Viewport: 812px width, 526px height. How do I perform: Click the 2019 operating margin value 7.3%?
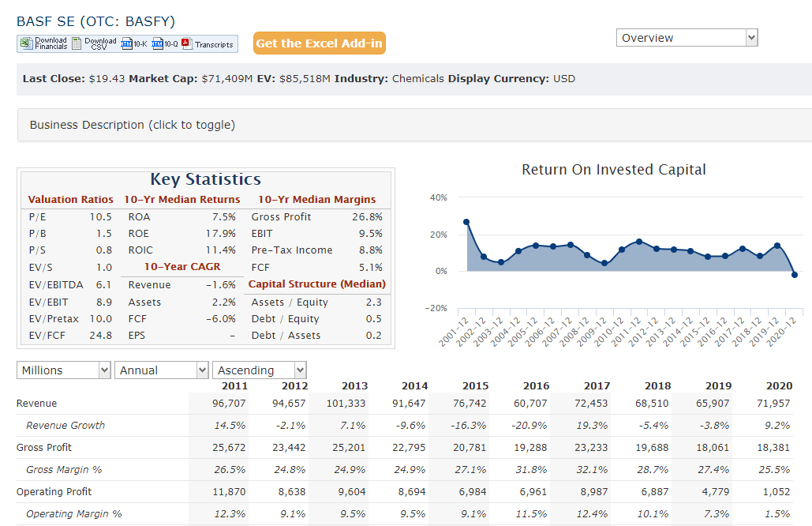click(717, 513)
